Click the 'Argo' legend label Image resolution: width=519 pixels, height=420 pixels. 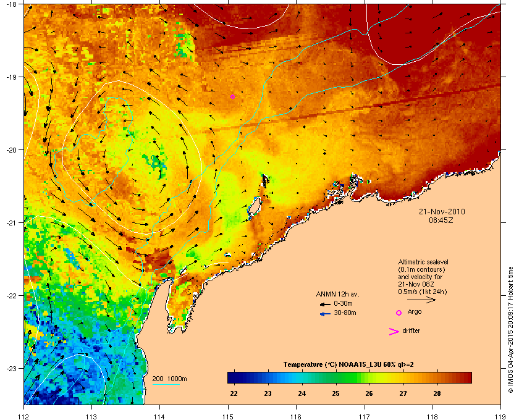[x=415, y=312]
